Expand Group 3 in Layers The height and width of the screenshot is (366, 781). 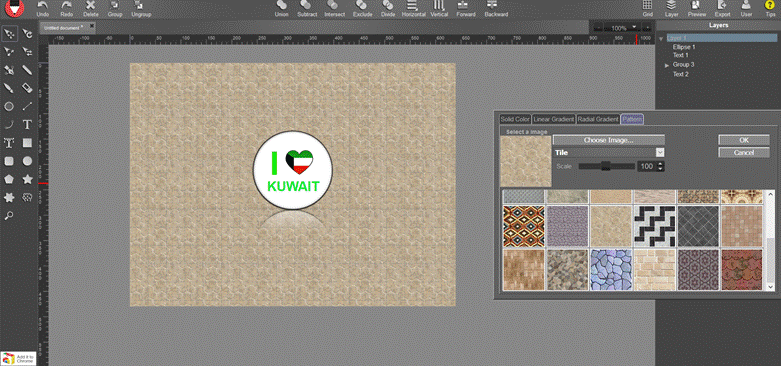pyautogui.click(x=667, y=65)
